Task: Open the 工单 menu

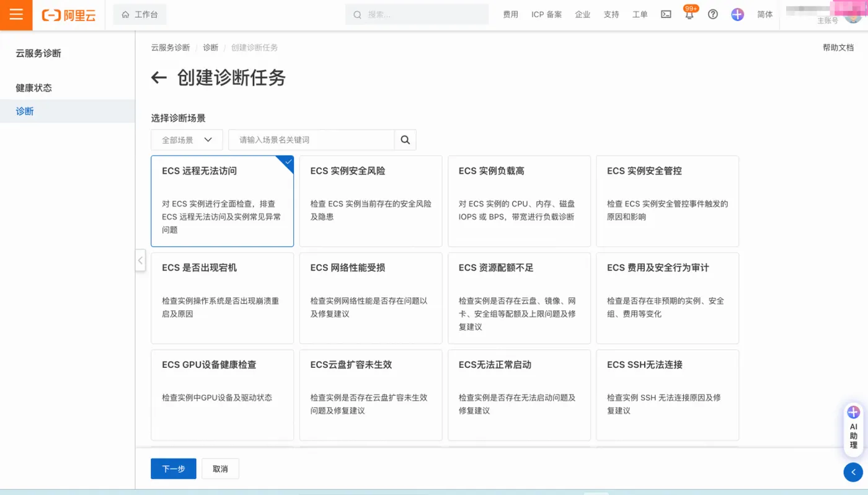Action: coord(640,14)
